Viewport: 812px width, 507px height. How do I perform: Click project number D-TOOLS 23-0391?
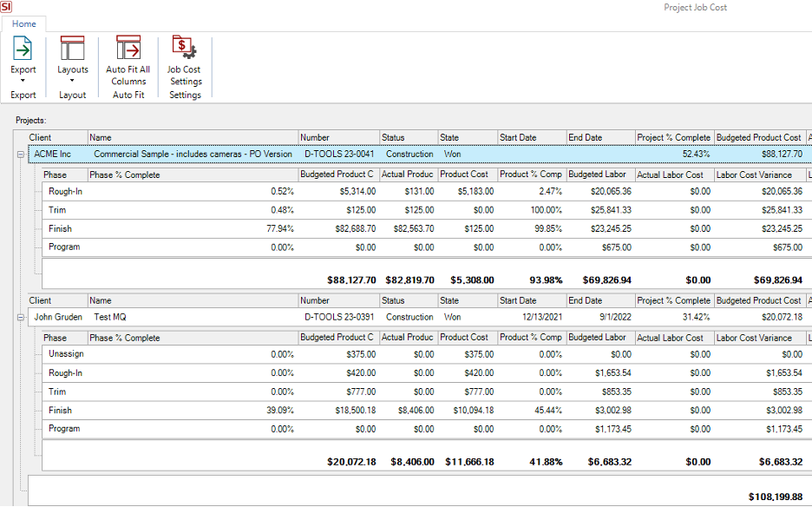pyautogui.click(x=339, y=317)
